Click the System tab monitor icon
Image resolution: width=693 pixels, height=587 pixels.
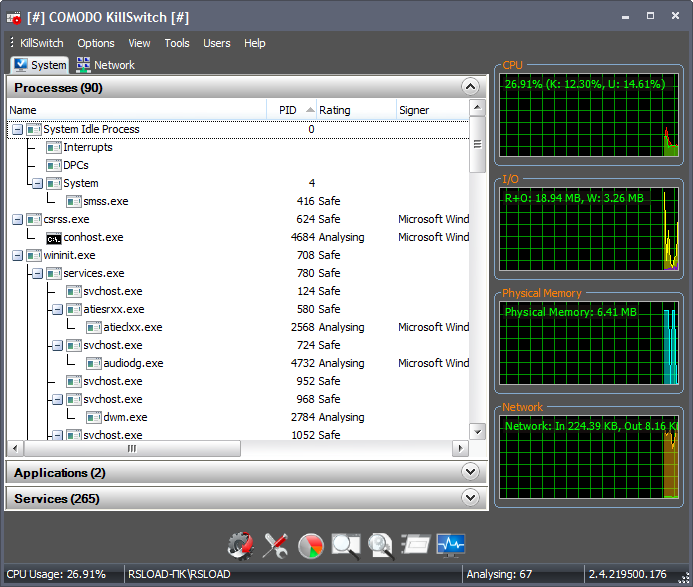[x=20, y=65]
